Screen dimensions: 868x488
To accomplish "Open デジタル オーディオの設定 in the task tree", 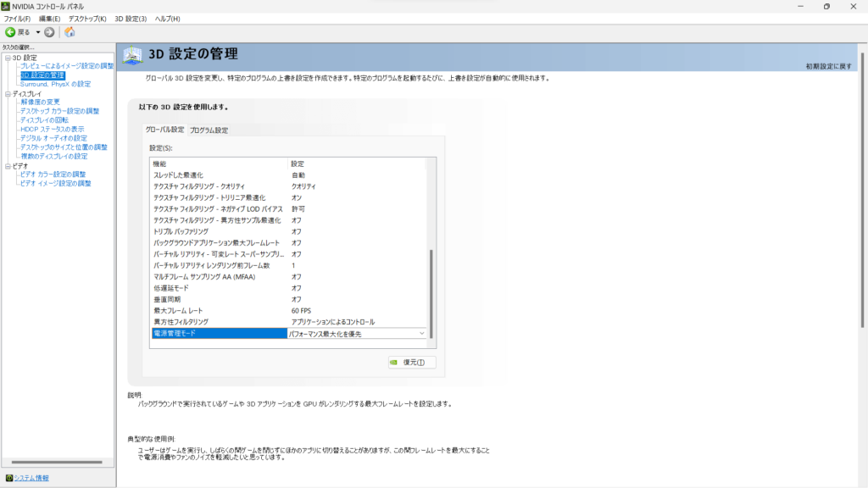I will (x=53, y=138).
